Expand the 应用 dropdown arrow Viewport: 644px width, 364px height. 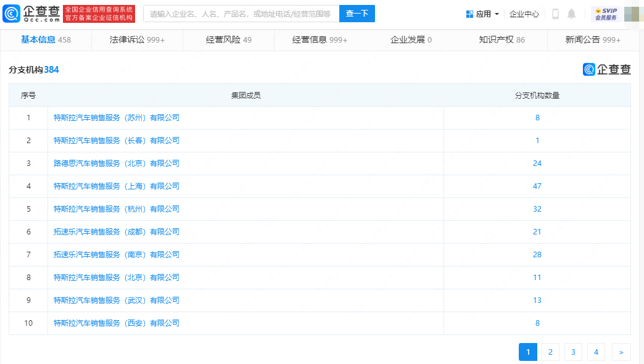pyautogui.click(x=497, y=14)
